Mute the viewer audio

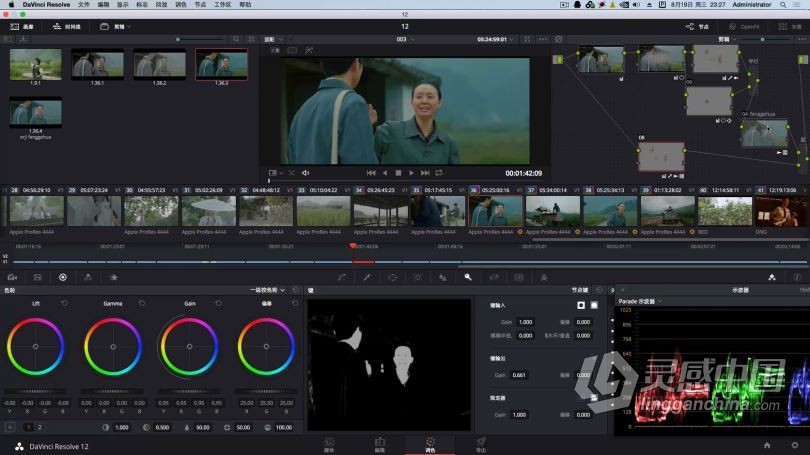(305, 173)
